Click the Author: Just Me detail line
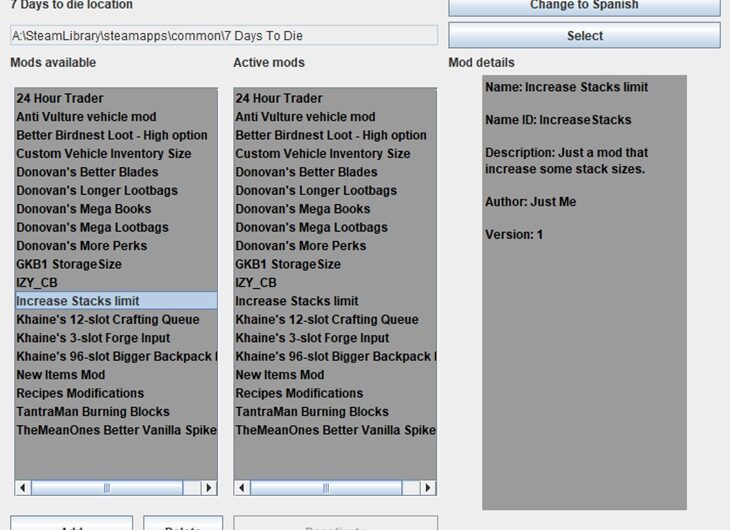The height and width of the screenshot is (530, 730). coord(530,202)
